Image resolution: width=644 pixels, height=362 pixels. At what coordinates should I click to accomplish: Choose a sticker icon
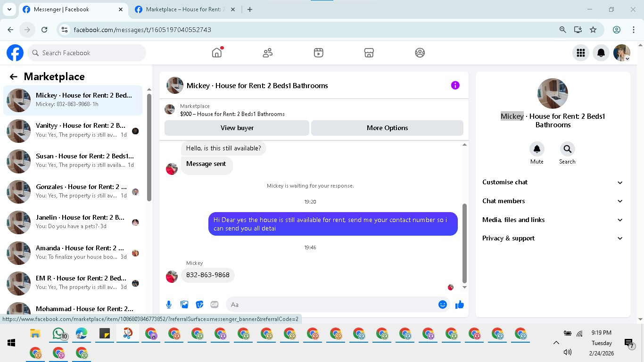coord(199,304)
